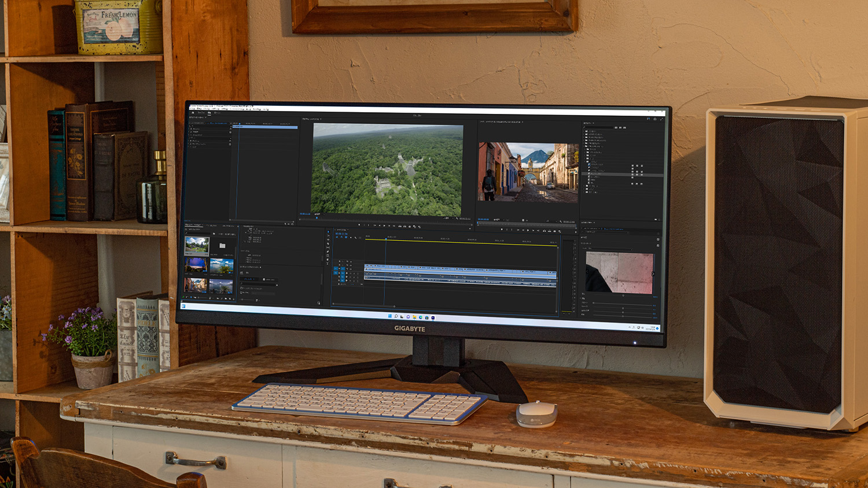This screenshot has width=868, height=488.
Task: Select the Track Select Forward tool
Action: pos(328,235)
